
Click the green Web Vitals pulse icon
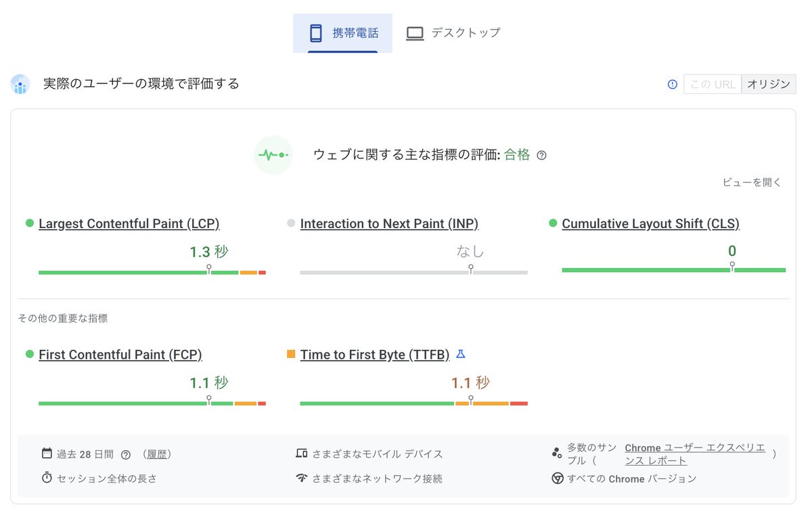273,156
